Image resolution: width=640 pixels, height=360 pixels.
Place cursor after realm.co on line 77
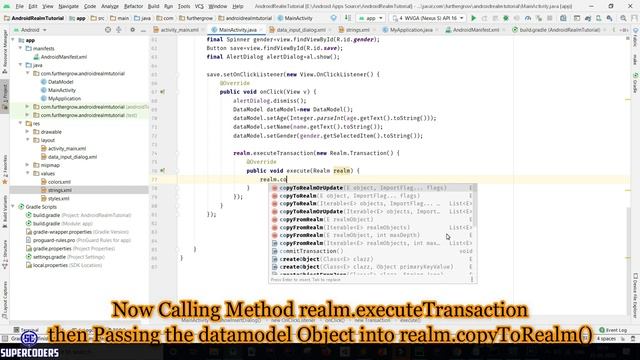point(287,180)
